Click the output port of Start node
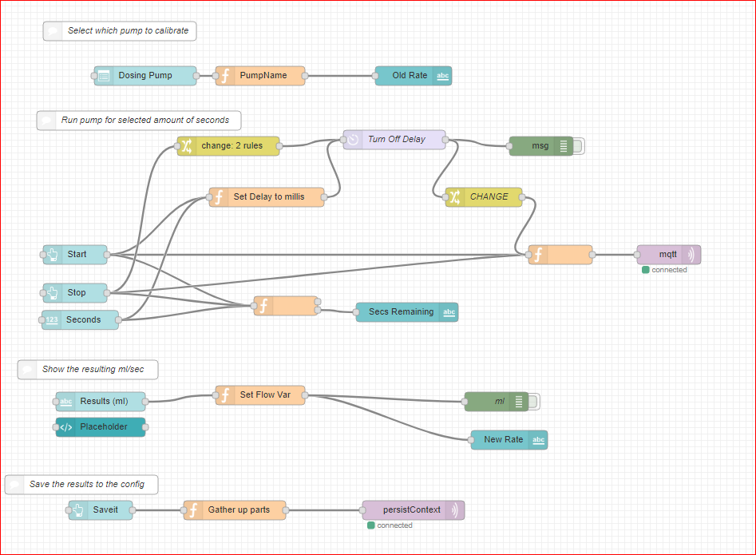756x555 pixels. point(107,255)
